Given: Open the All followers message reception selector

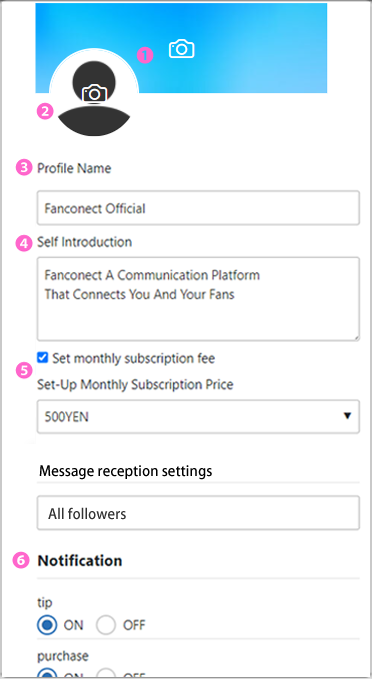Looking at the screenshot, I should (198, 513).
